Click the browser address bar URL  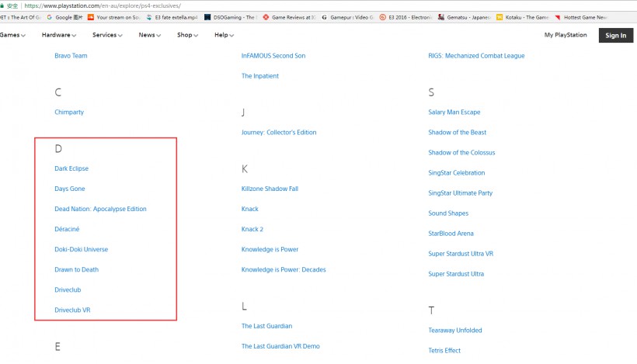103,5
